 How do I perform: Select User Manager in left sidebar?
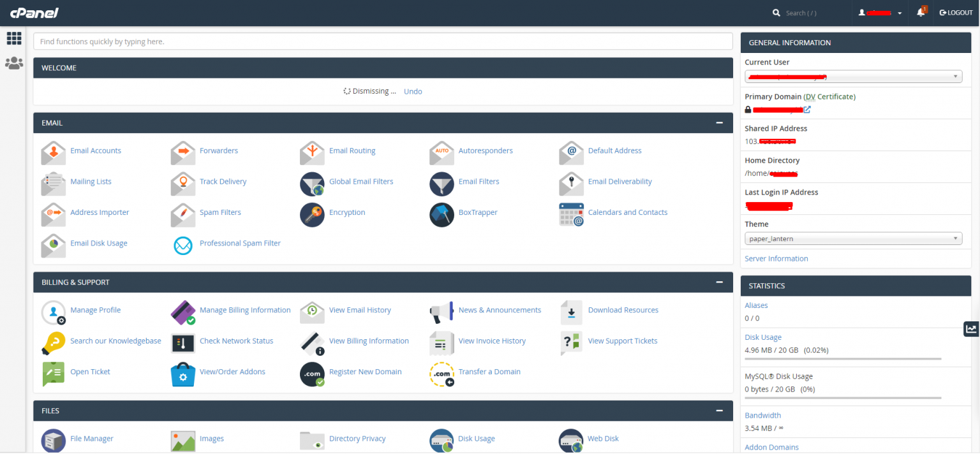pyautogui.click(x=14, y=62)
